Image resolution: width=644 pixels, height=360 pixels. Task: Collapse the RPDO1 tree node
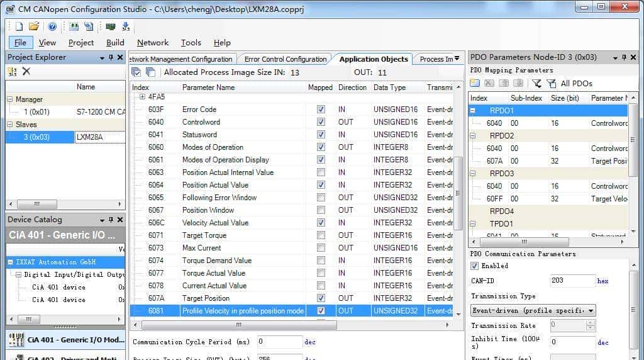click(x=474, y=111)
